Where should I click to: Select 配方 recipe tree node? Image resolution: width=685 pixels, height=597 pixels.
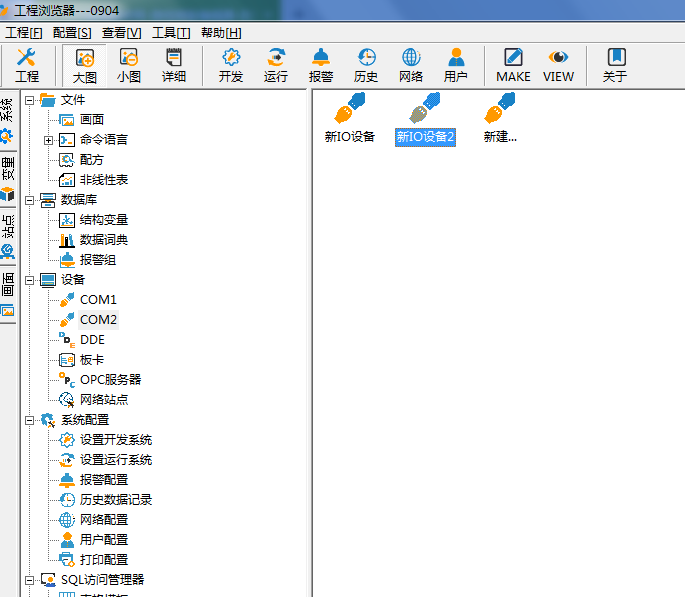pos(92,160)
